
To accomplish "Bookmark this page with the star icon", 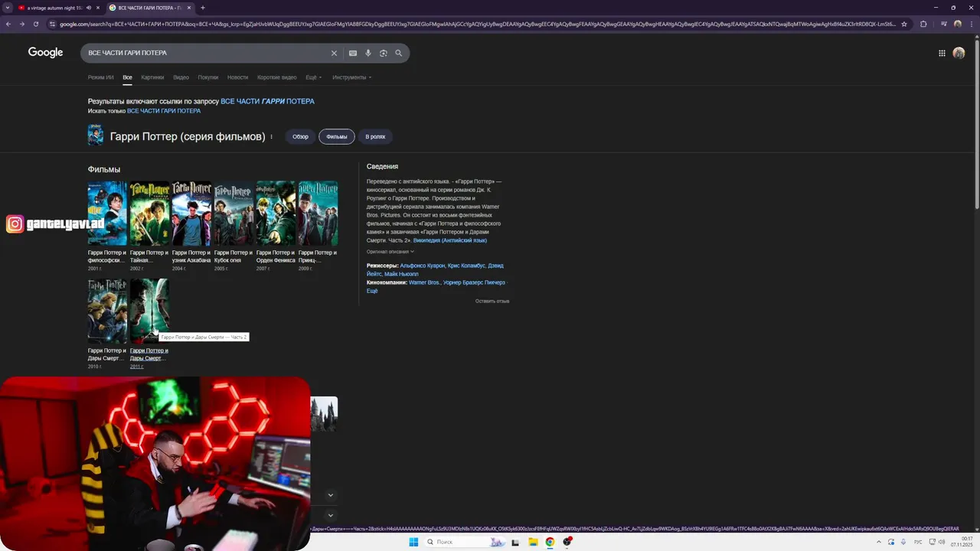I will (904, 24).
